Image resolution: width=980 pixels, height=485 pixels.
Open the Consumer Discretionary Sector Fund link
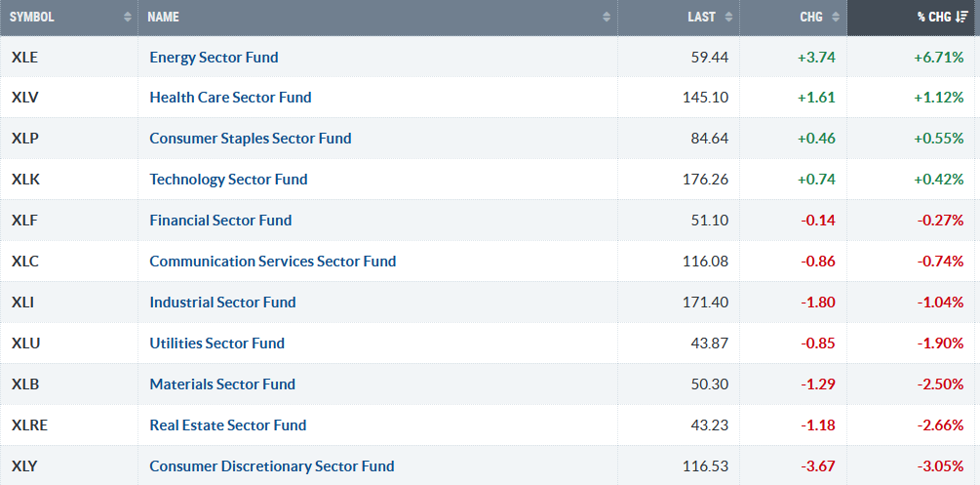272,466
